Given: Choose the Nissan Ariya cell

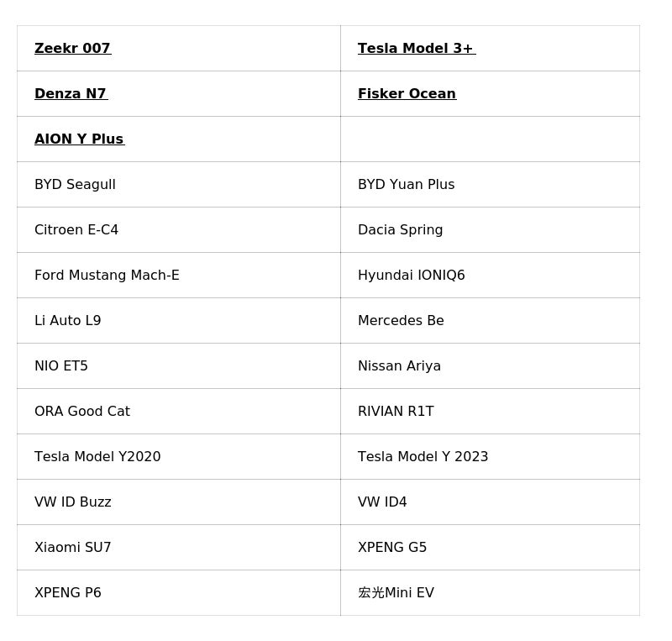Looking at the screenshot, I should point(399,366).
